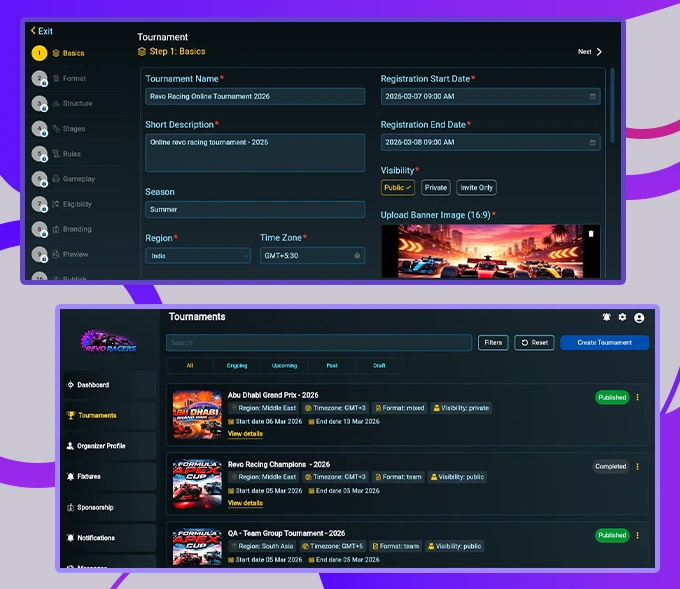Image resolution: width=680 pixels, height=589 pixels.
Task: Open the user account avatar icon
Action: click(639, 317)
